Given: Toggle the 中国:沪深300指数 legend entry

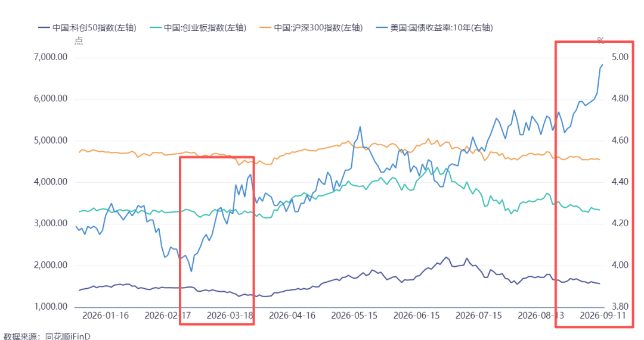Looking at the screenshot, I should click(311, 28).
